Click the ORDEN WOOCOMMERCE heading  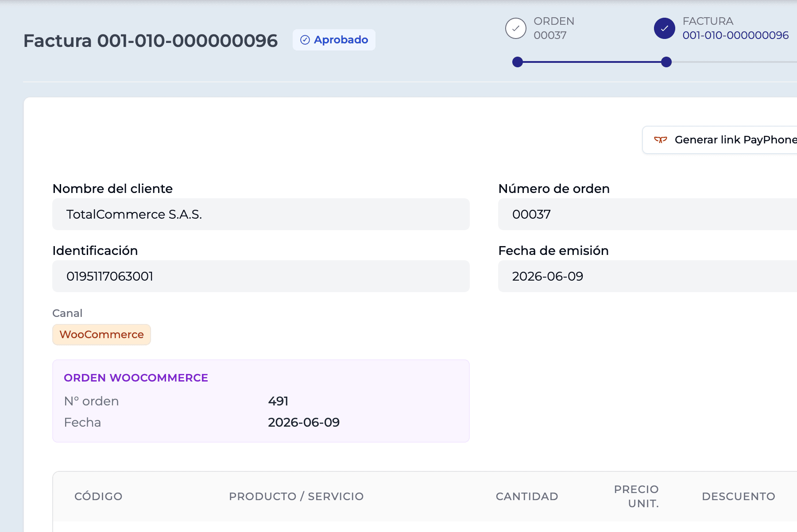tap(136, 378)
